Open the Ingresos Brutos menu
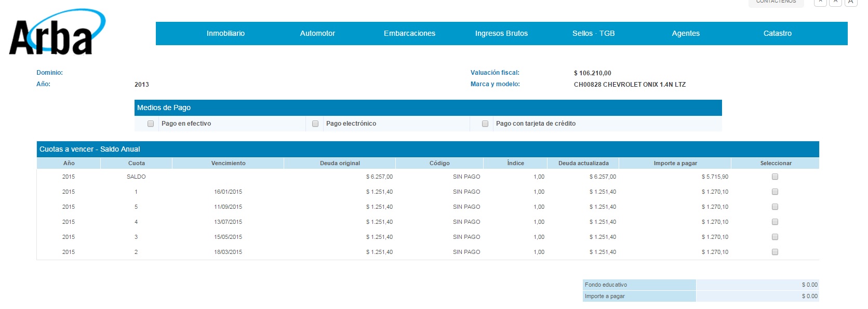 pyautogui.click(x=501, y=33)
